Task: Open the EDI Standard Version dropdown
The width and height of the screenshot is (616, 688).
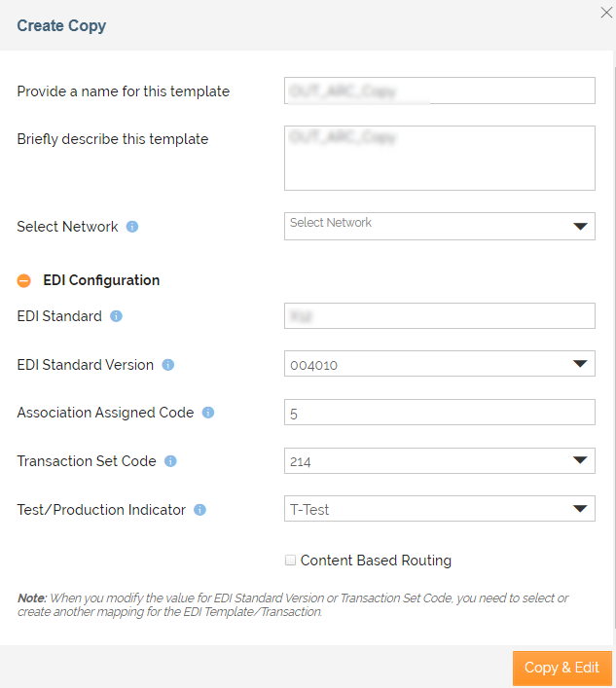Action: click(439, 365)
